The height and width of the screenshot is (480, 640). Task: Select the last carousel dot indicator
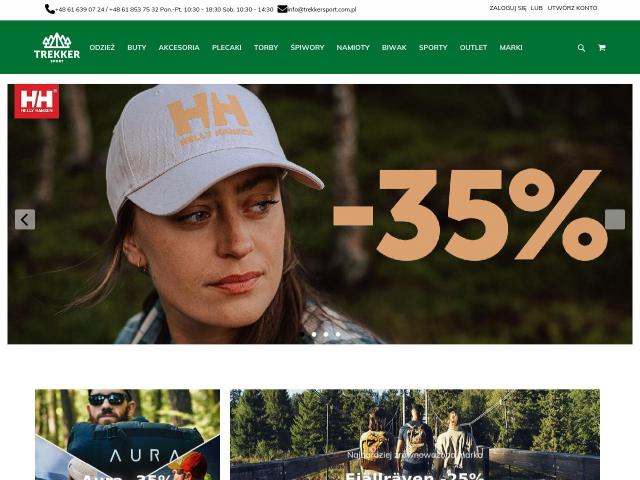tap(338, 334)
